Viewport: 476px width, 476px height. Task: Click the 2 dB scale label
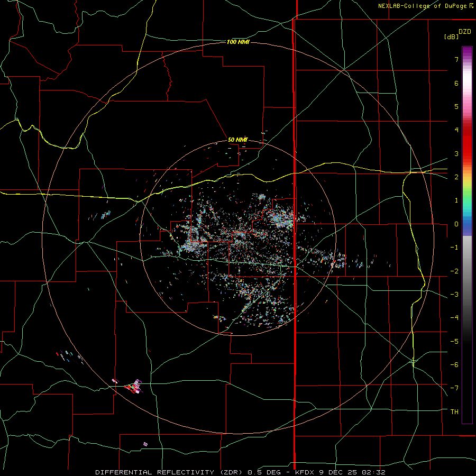pyautogui.click(x=456, y=177)
